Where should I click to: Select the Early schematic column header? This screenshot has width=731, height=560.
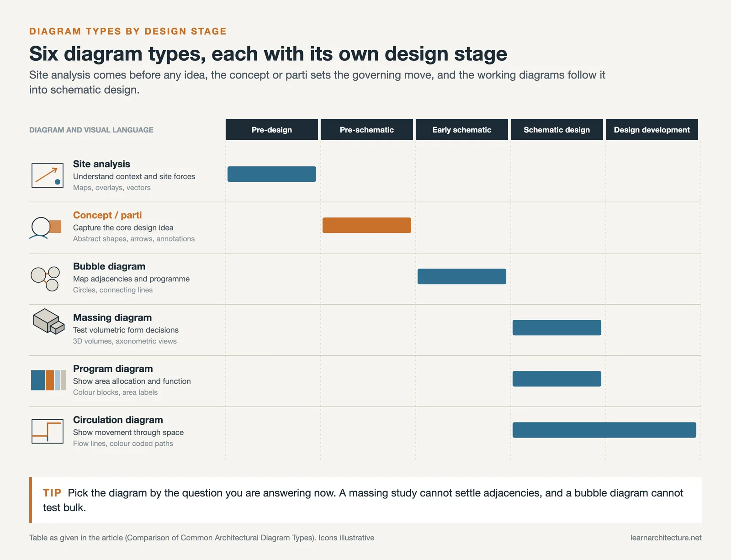[x=462, y=129]
